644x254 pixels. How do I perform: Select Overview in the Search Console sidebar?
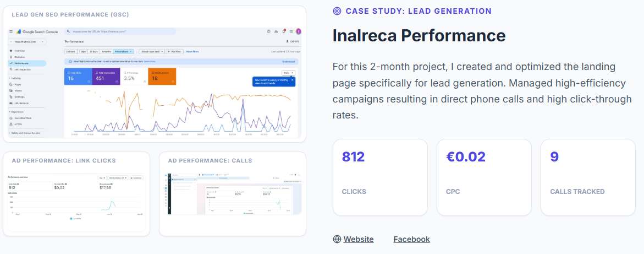point(18,51)
